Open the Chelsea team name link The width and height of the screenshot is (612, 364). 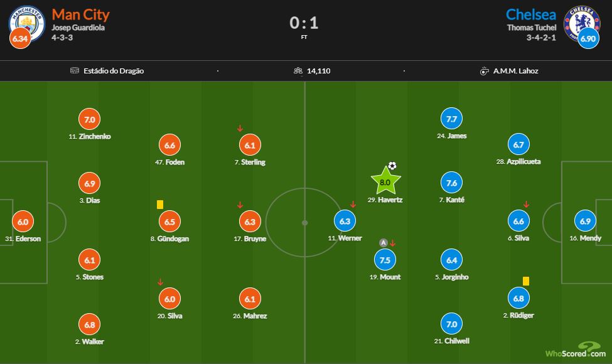coord(531,15)
